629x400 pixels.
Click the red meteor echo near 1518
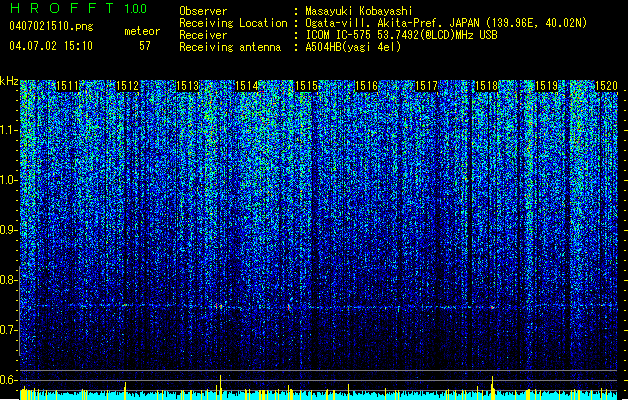click(x=492, y=308)
